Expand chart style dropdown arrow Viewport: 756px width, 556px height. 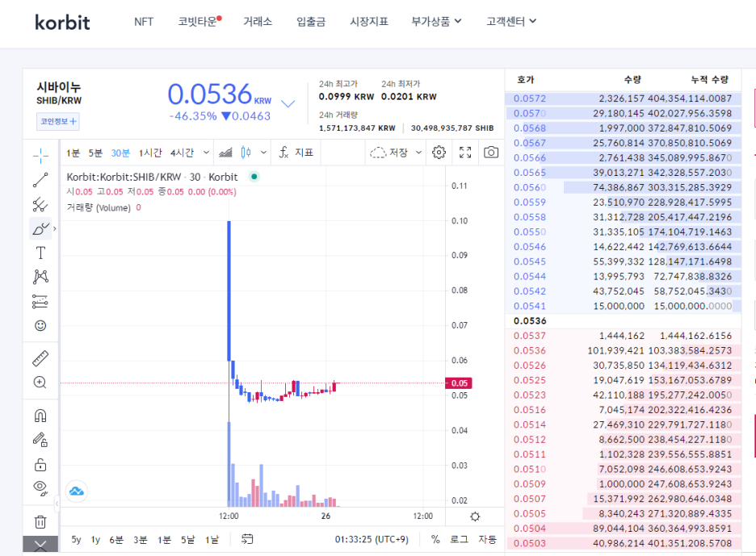[x=263, y=153]
